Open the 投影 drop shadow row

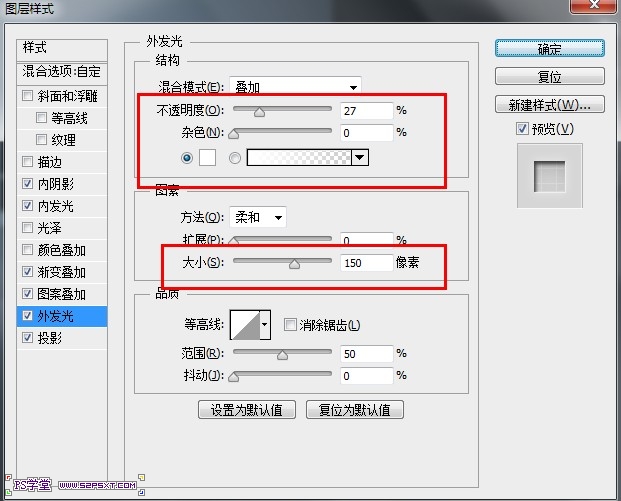pyautogui.click(x=62, y=338)
